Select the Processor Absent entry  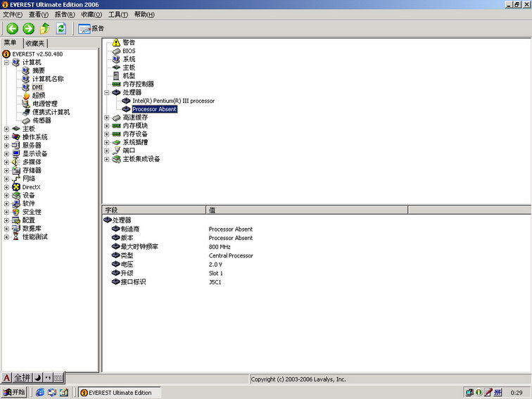coord(154,109)
